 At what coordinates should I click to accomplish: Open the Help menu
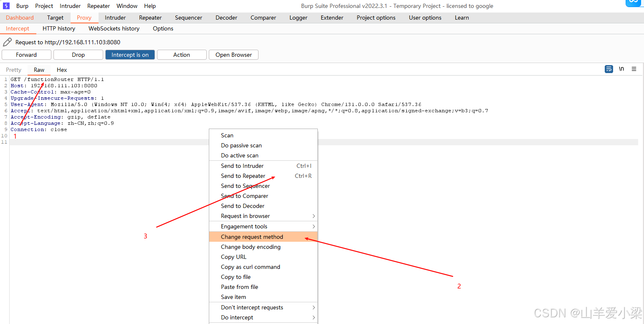coord(150,6)
